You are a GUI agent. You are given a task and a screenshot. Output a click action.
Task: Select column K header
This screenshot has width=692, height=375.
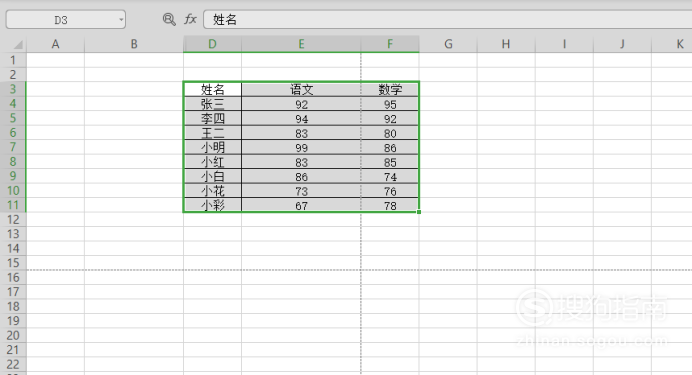(x=672, y=44)
